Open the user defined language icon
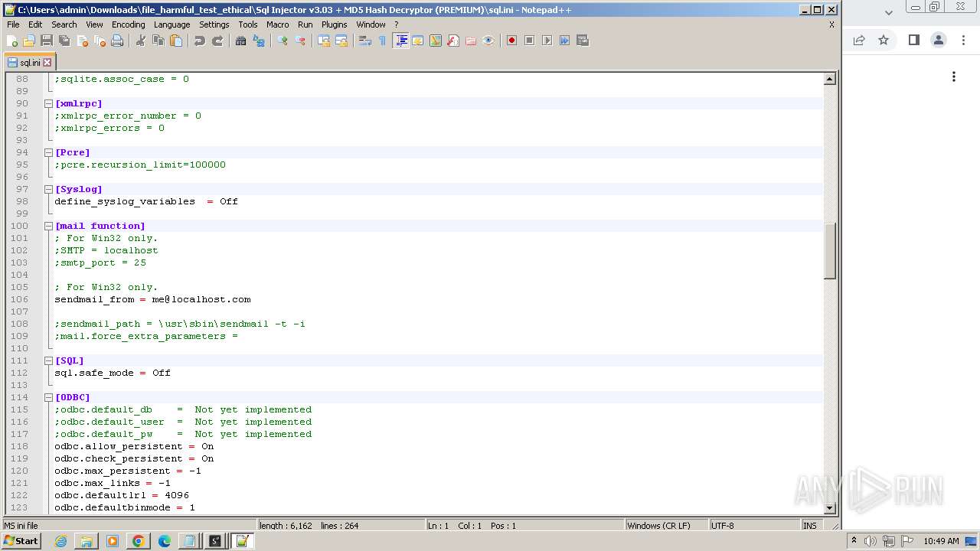The height and width of the screenshot is (551, 980). pyautogui.click(x=418, y=41)
